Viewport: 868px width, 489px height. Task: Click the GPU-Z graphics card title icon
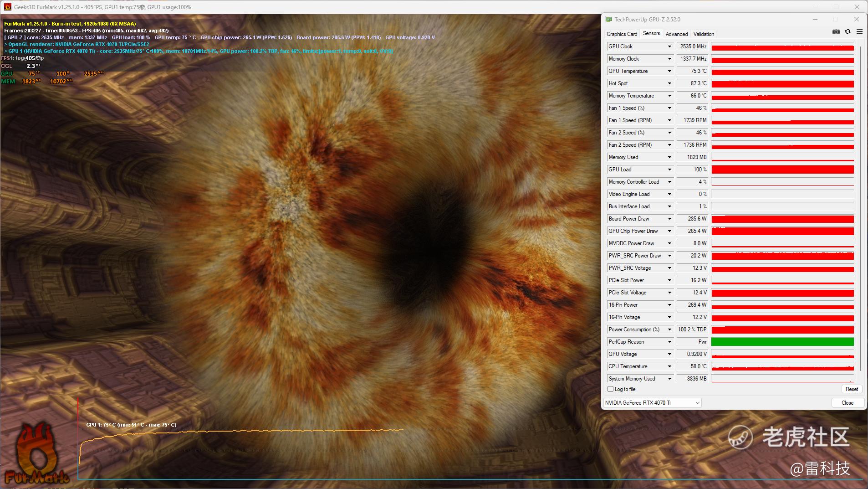(609, 20)
